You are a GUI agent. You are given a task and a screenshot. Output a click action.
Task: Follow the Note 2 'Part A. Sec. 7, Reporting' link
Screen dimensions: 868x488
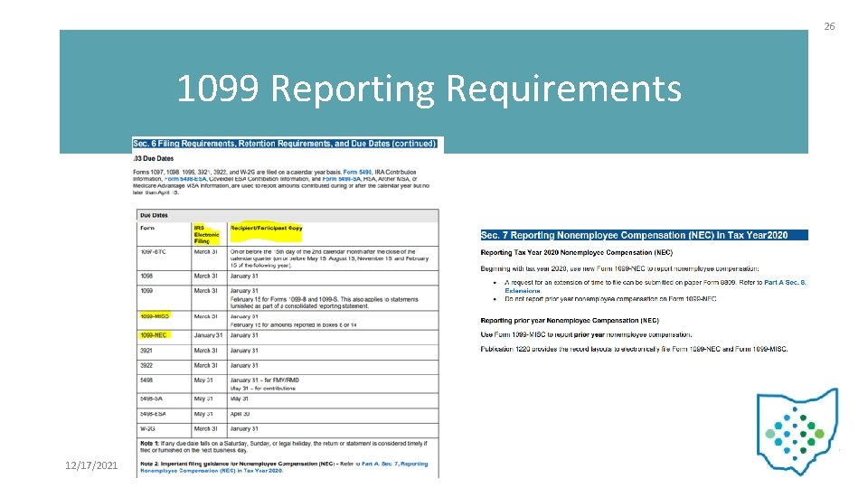[x=284, y=467]
